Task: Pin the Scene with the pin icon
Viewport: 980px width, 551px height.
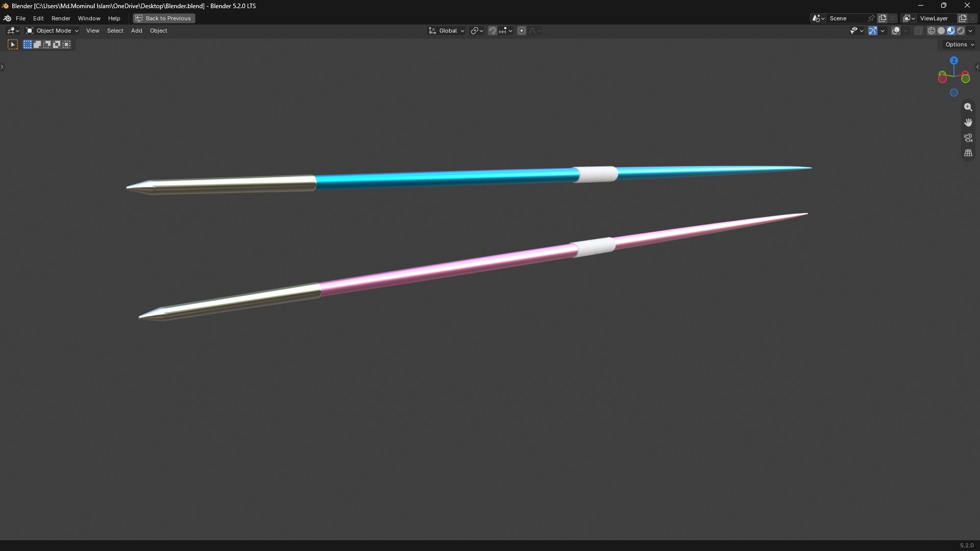Action: pyautogui.click(x=871, y=18)
